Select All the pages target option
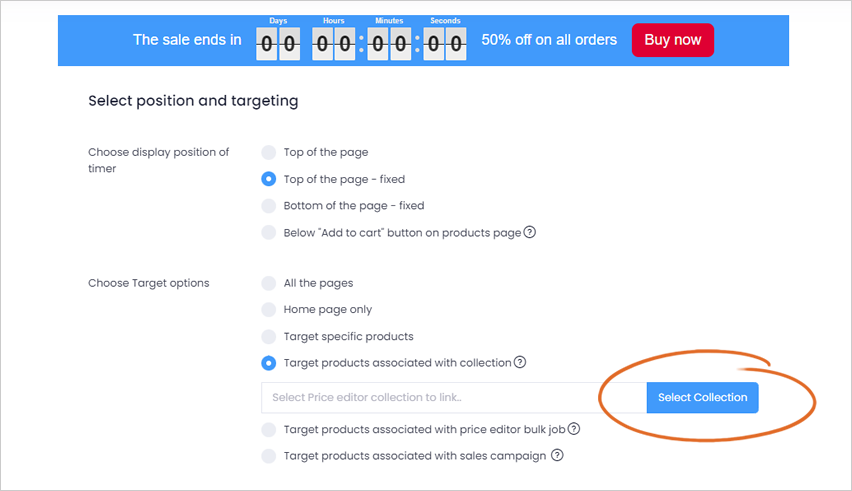 [x=268, y=283]
